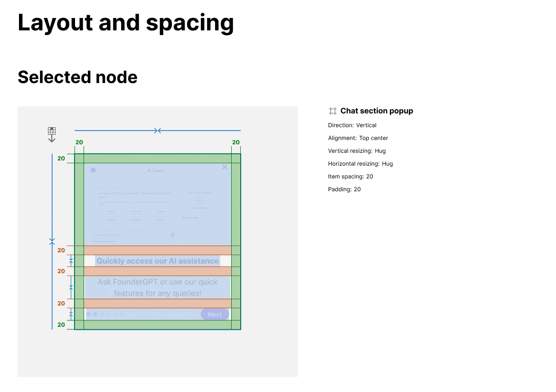Image resolution: width=556 pixels, height=392 pixels.
Task: Click the 'Horizontal resizing: Hug' property
Action: 360,163
